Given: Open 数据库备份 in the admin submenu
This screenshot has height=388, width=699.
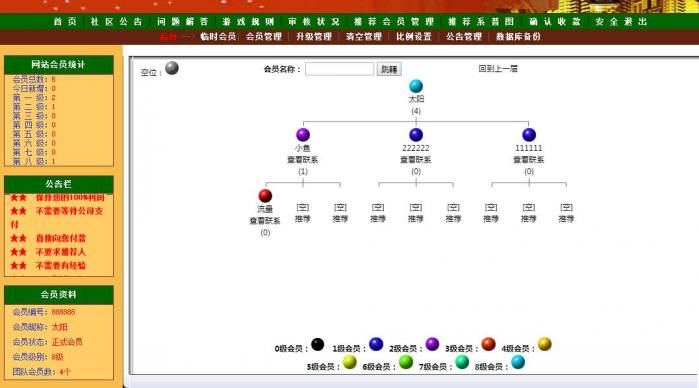Looking at the screenshot, I should coord(518,37).
